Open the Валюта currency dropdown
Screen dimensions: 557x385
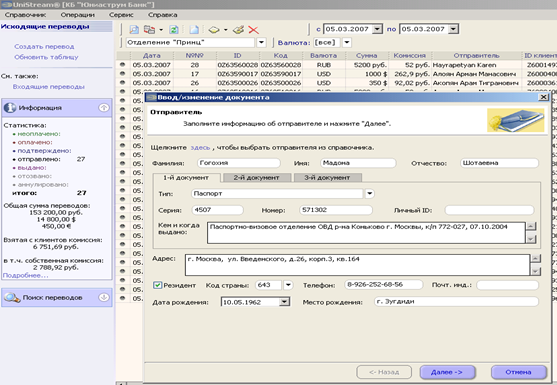(x=347, y=43)
